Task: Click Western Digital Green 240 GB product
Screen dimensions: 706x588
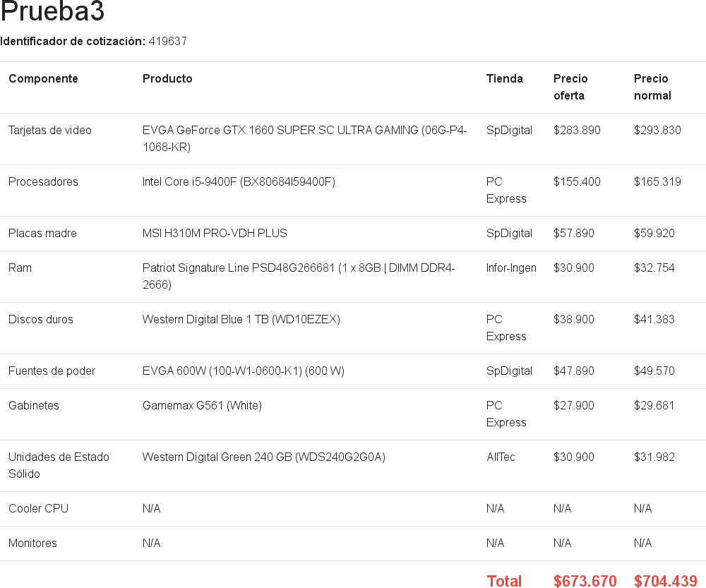Action: click(x=264, y=457)
